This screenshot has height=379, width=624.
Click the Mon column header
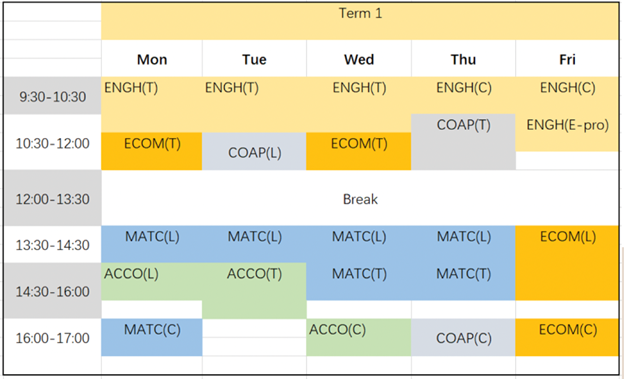tap(152, 59)
